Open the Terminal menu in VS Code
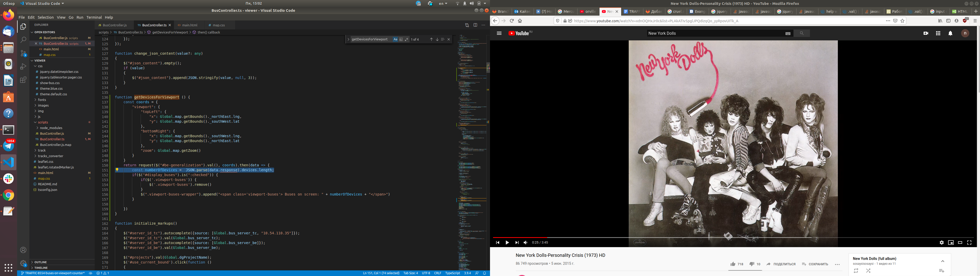Viewport: 980px width, 276px height. coord(94,17)
